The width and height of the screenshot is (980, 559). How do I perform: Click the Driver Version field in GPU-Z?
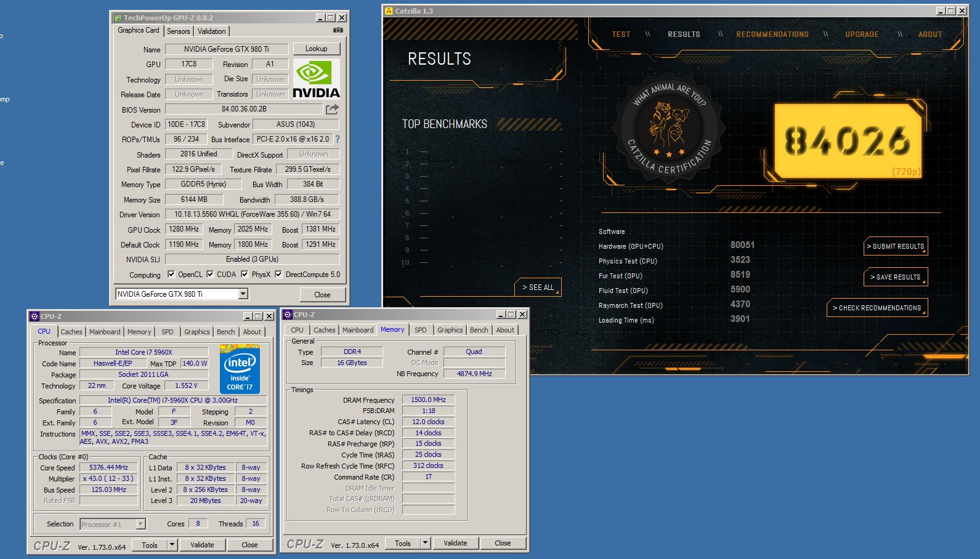click(253, 214)
